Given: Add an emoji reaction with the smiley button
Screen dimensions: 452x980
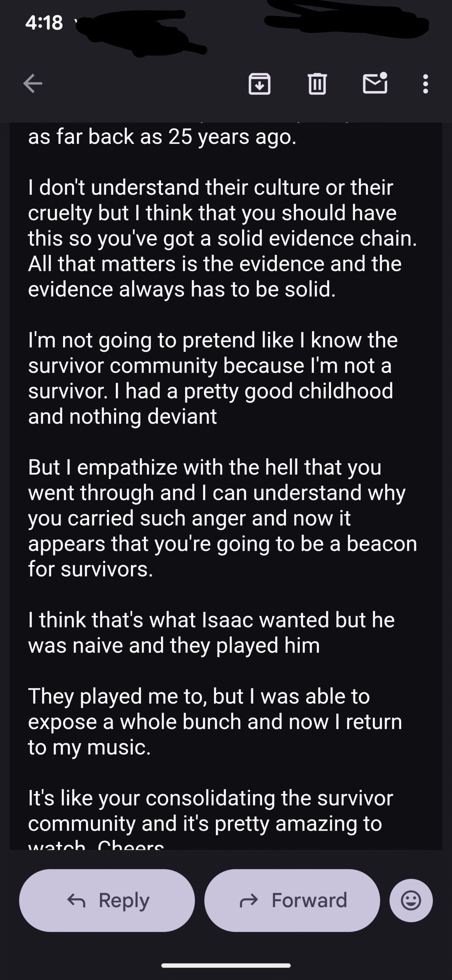Looking at the screenshot, I should (411, 900).
